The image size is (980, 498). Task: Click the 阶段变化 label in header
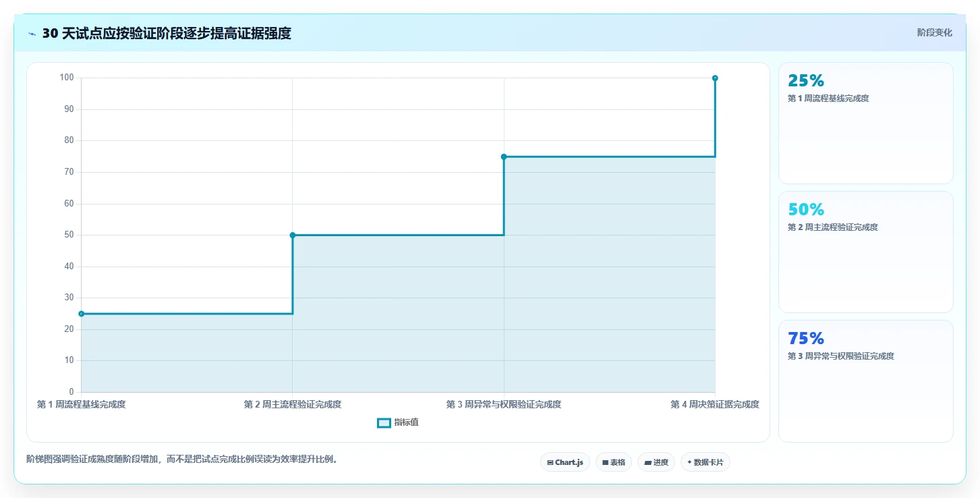point(935,32)
